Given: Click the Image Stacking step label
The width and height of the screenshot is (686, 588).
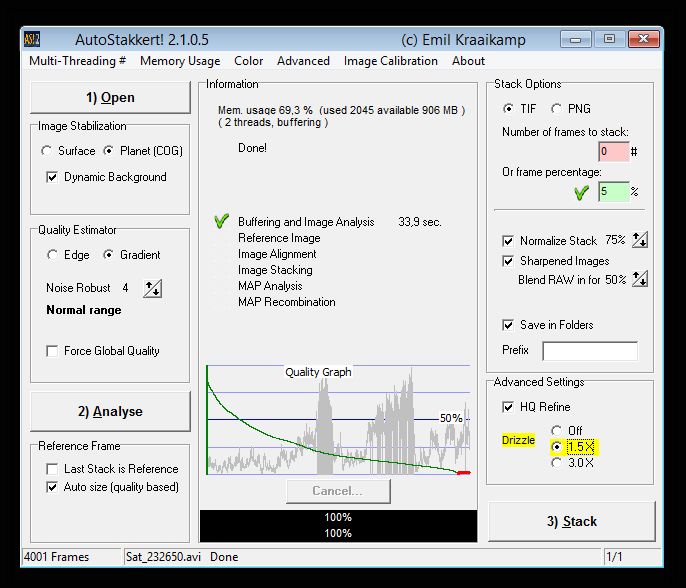Looking at the screenshot, I should 275,270.
